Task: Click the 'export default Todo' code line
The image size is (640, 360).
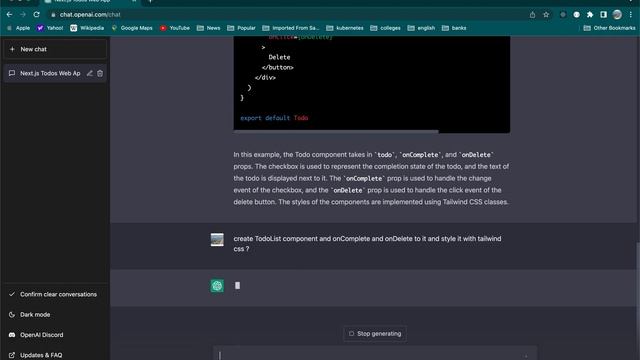Action: pos(274,118)
